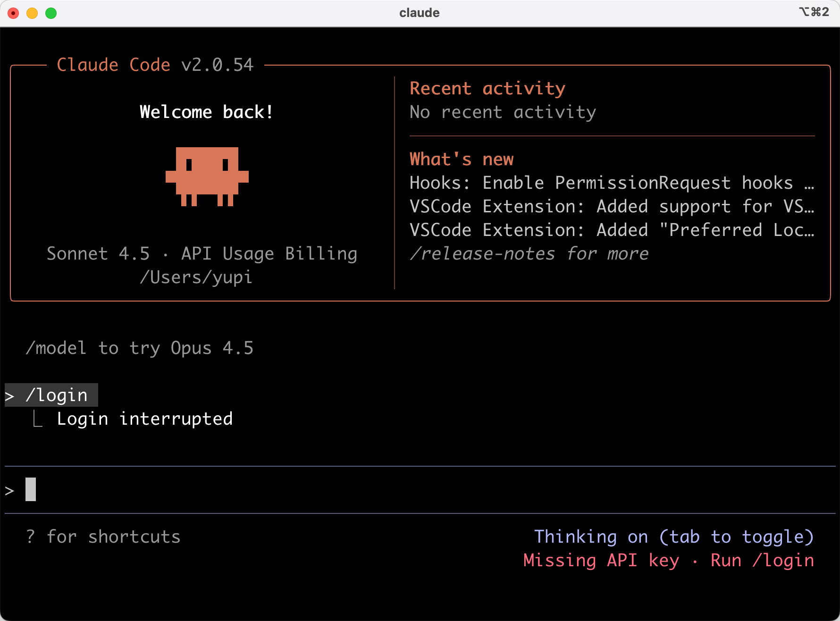Click the 'Recent activity' heading
Viewport: 840px width, 621px height.
(487, 89)
